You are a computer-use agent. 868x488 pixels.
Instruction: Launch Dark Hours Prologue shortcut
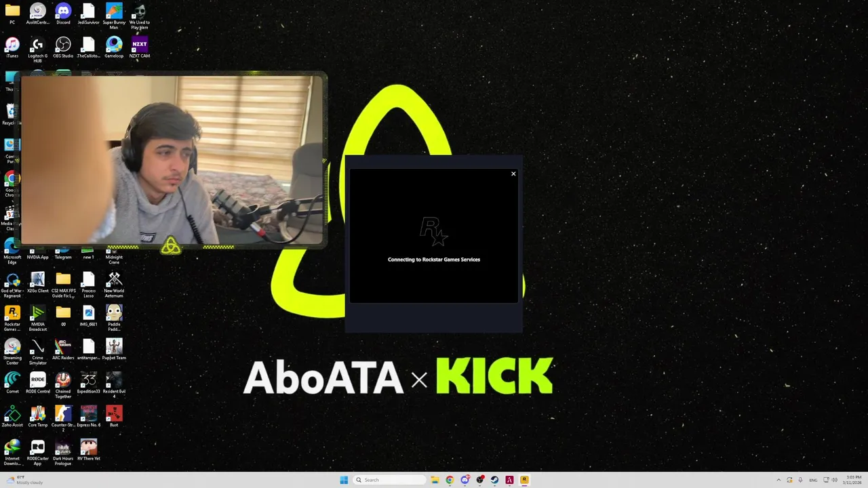tap(63, 453)
